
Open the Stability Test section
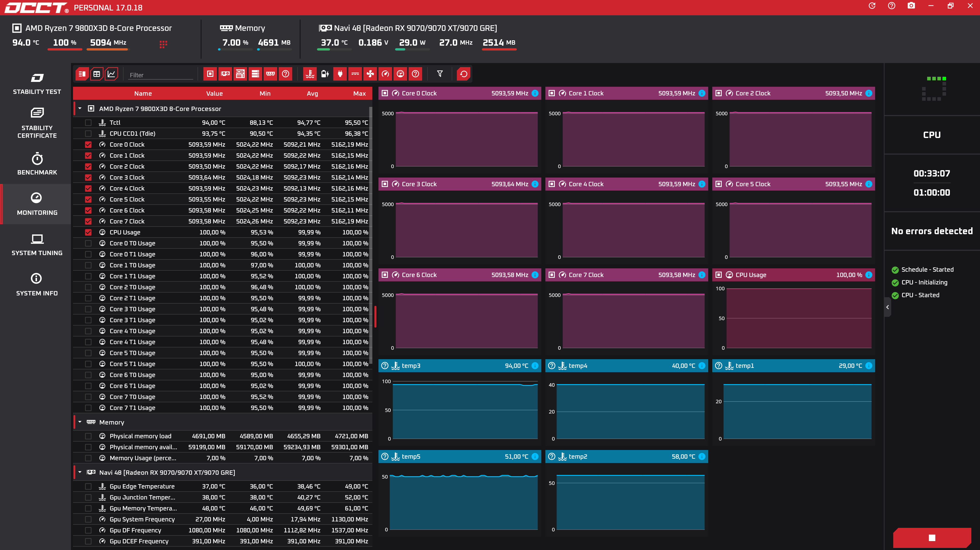[x=37, y=84]
